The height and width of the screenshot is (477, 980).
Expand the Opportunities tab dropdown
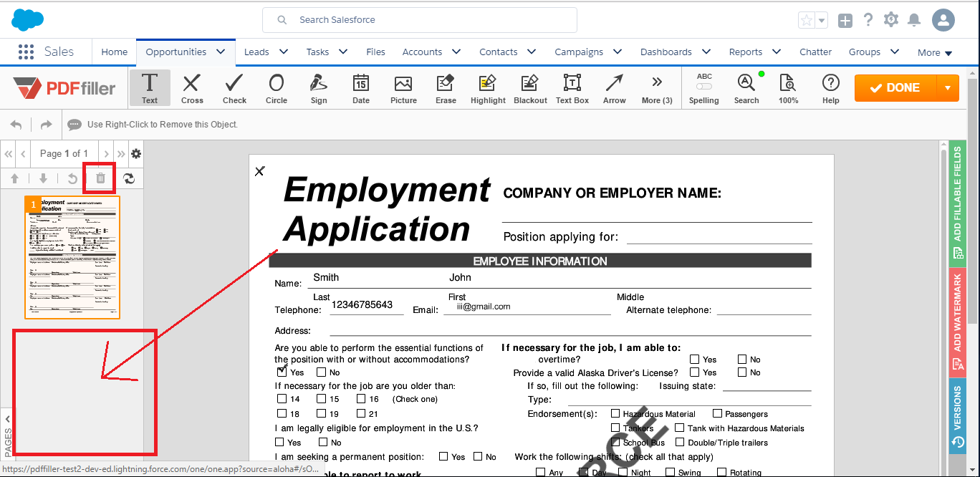point(221,52)
